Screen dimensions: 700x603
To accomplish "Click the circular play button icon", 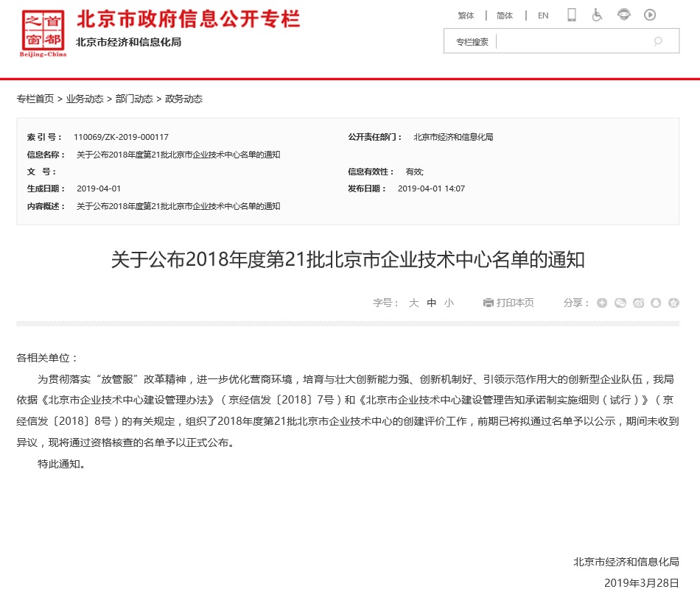I will click(x=650, y=15).
